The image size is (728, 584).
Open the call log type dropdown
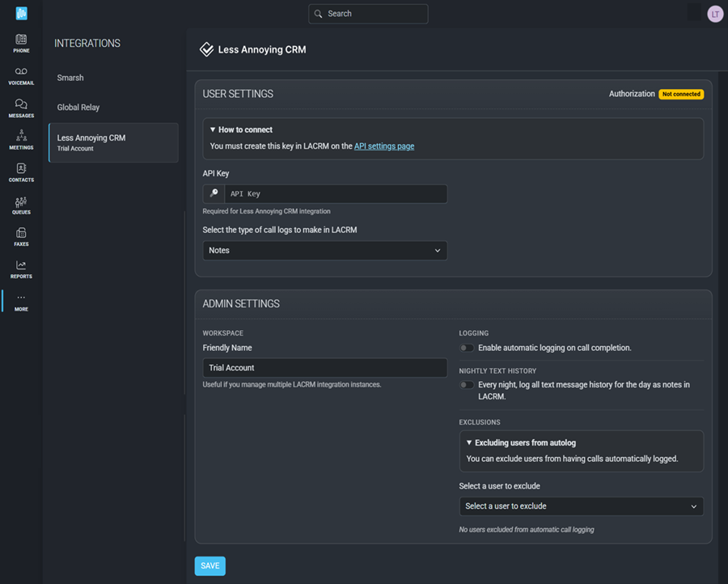324,251
